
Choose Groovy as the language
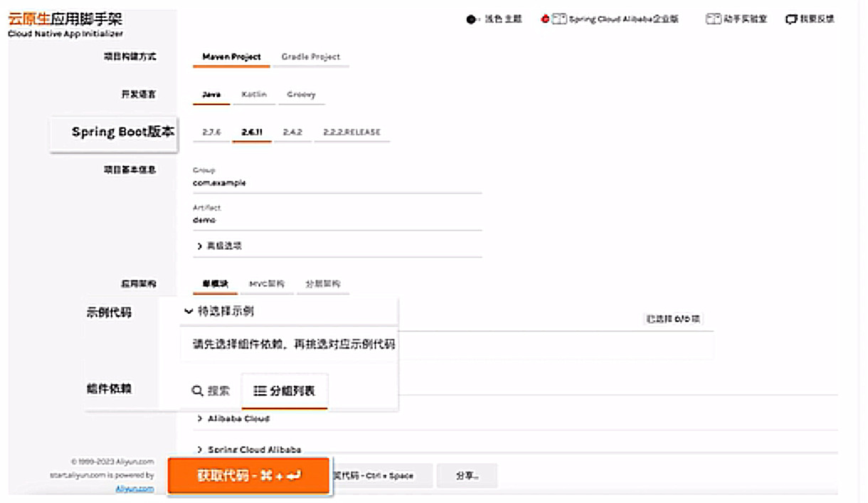click(301, 95)
